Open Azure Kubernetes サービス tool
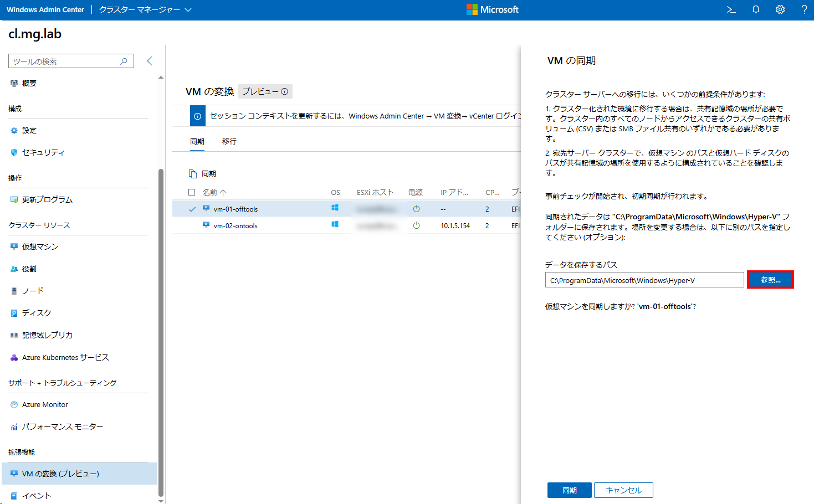 click(x=65, y=357)
